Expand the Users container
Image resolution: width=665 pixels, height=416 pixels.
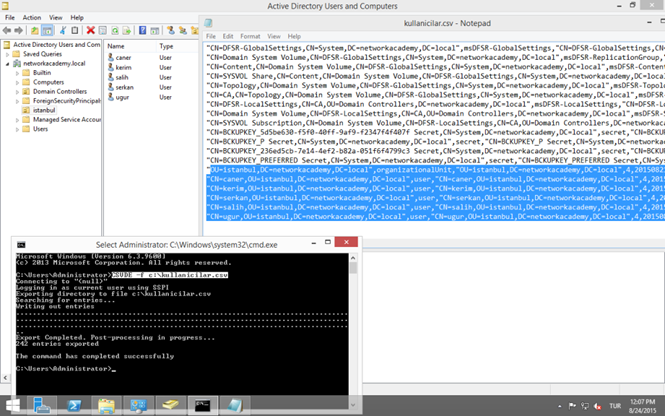[17, 129]
